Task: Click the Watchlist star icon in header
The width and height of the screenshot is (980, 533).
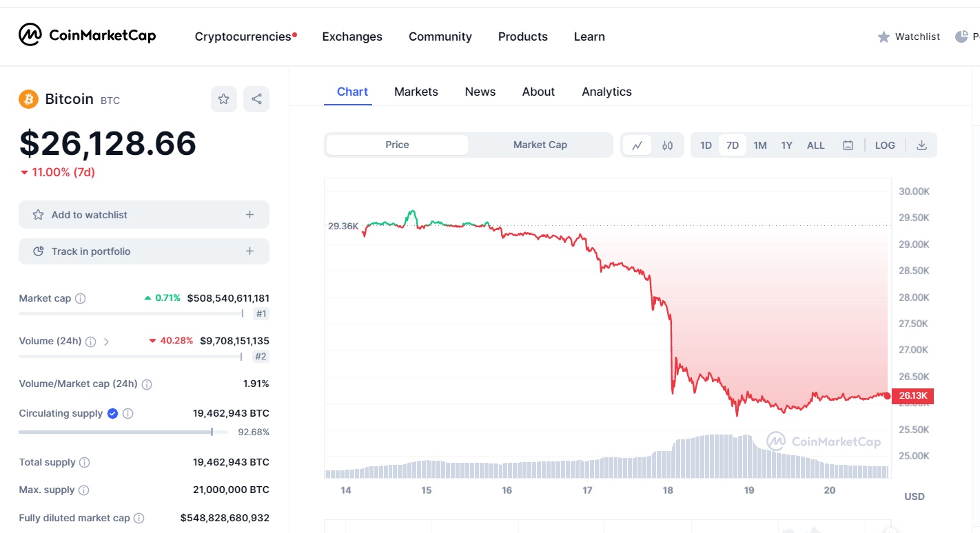Action: click(x=884, y=36)
